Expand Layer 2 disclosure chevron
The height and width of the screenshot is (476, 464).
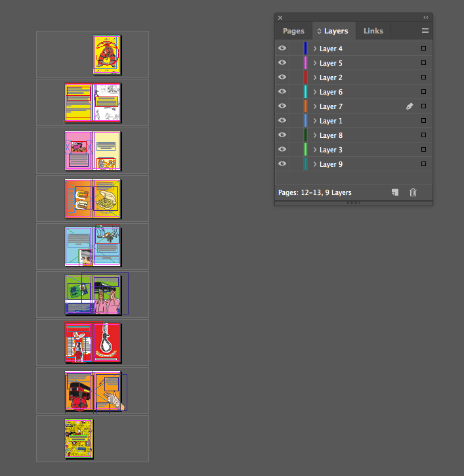pyautogui.click(x=315, y=77)
